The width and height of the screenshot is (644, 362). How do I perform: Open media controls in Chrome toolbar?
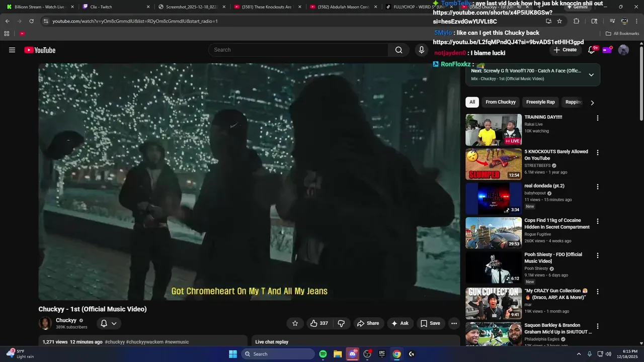(x=612, y=21)
